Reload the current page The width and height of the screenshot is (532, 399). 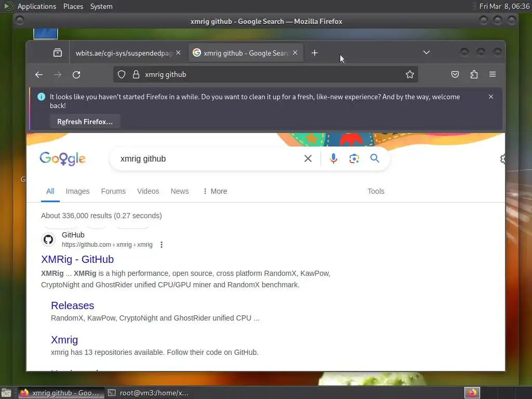point(76,75)
